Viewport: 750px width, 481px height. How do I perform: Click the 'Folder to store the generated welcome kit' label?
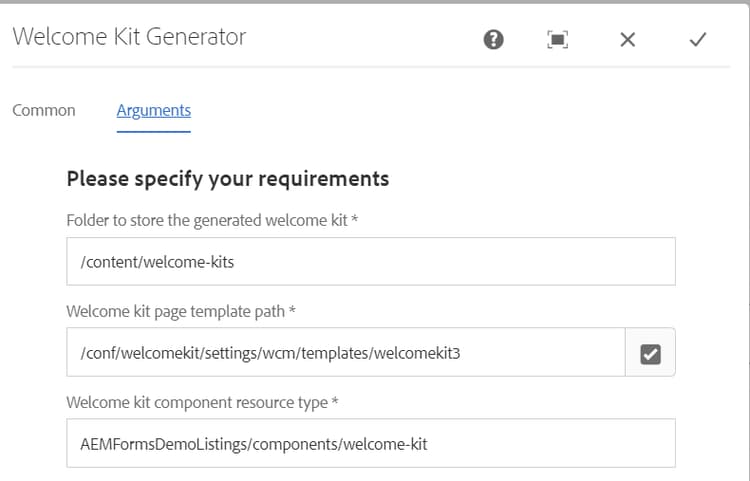click(x=206, y=220)
